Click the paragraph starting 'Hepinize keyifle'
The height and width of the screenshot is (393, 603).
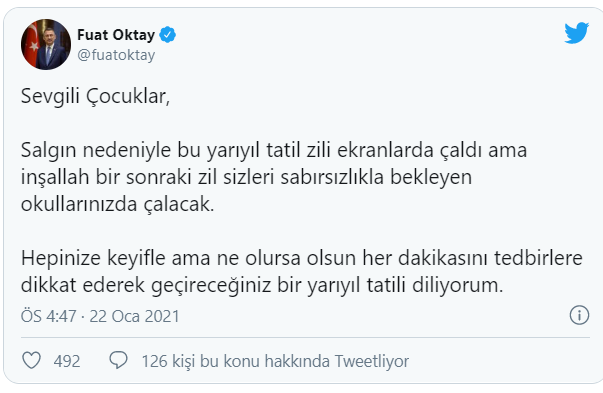pyautogui.click(x=302, y=271)
